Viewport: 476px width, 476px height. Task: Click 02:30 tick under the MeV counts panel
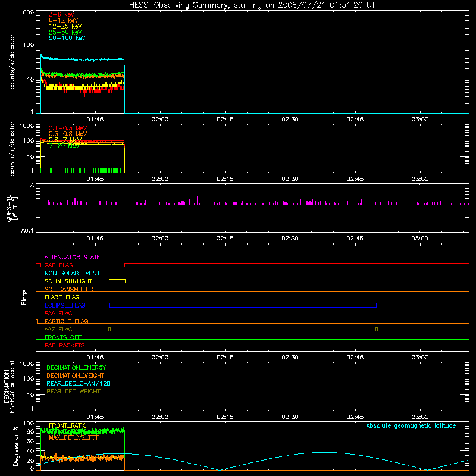coord(290,179)
